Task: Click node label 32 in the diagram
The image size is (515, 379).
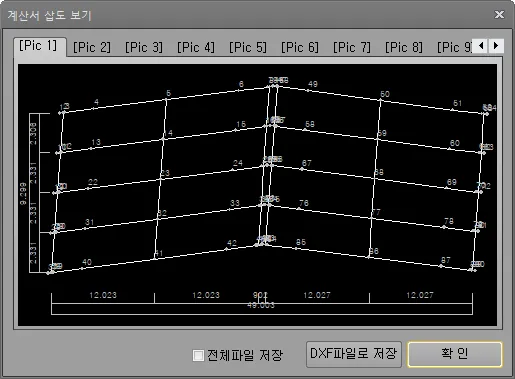Action: (162, 213)
